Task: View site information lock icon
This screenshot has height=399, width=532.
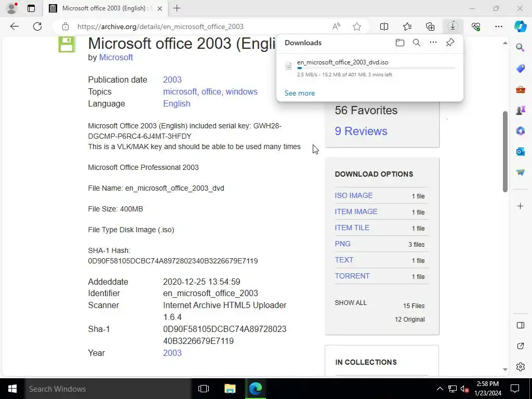Action: 65,26
